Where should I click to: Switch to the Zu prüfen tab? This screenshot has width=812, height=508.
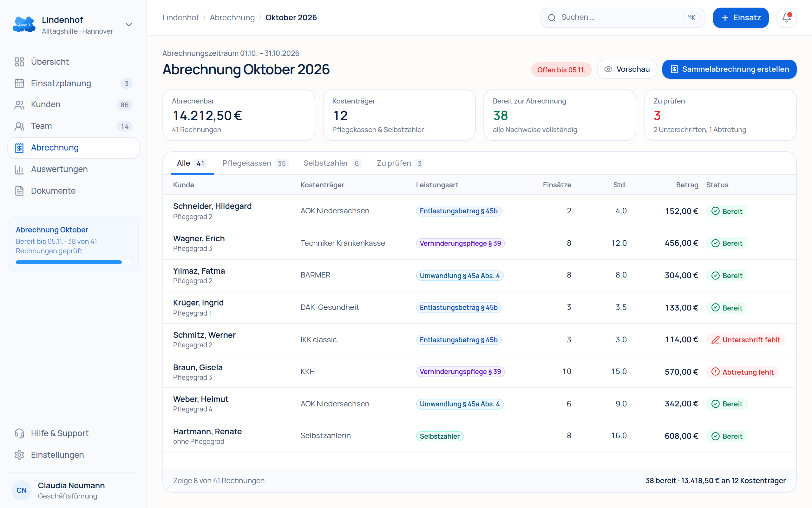coord(400,163)
